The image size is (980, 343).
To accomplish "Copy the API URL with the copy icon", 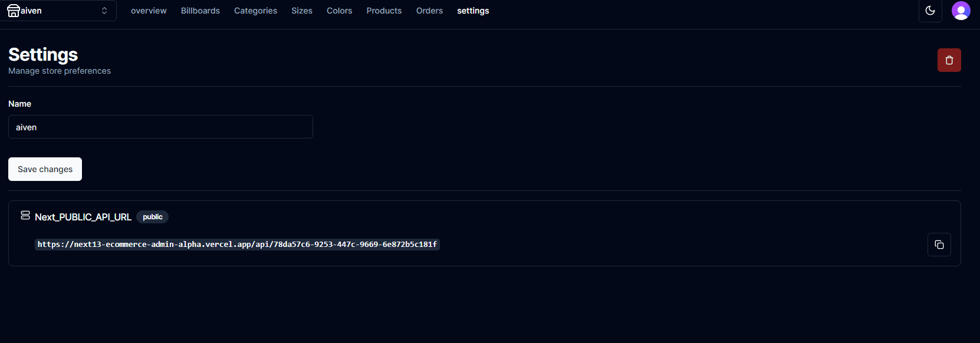I will pos(939,245).
